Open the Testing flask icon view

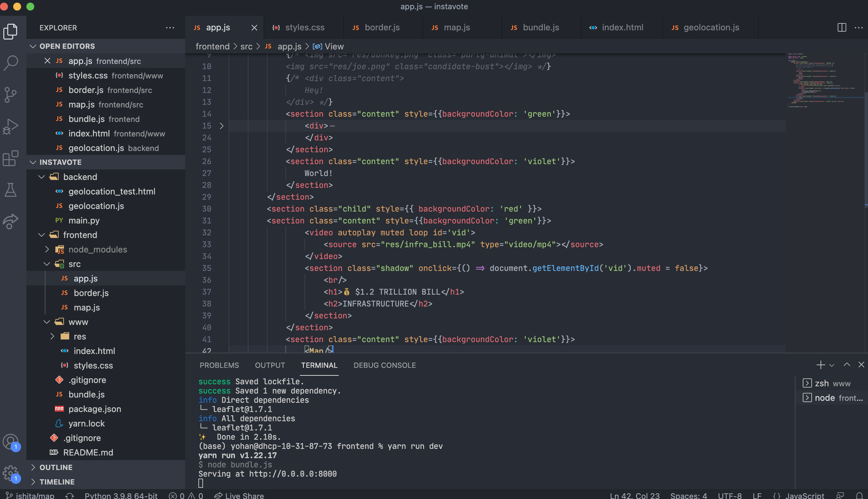click(x=11, y=190)
